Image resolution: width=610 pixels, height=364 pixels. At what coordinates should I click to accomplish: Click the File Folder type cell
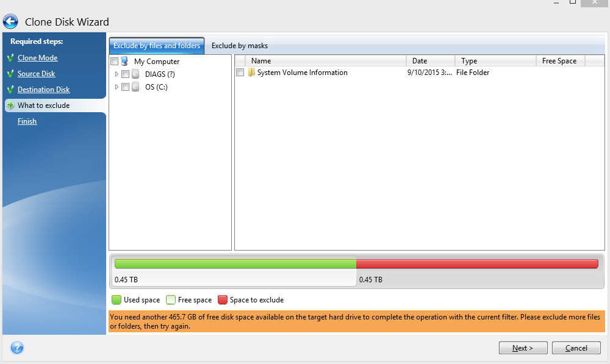(473, 73)
